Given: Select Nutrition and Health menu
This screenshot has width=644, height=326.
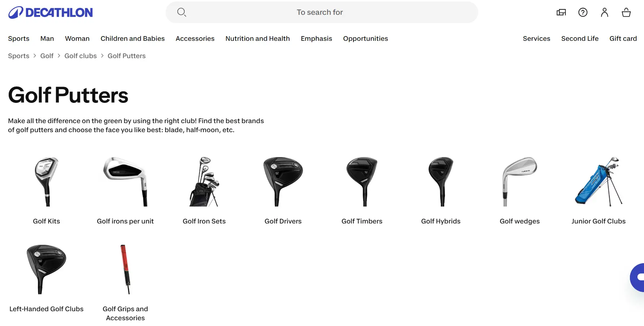Looking at the screenshot, I should [258, 39].
